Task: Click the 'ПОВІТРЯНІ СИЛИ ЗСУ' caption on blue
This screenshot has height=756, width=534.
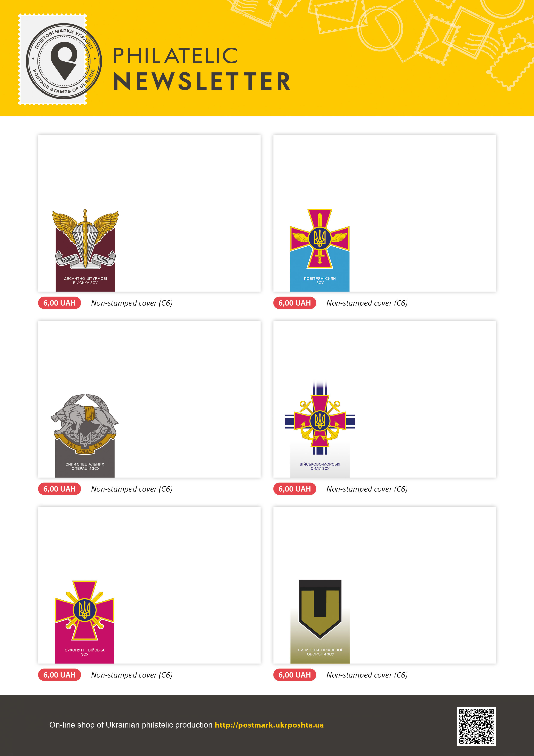Action: [320, 281]
